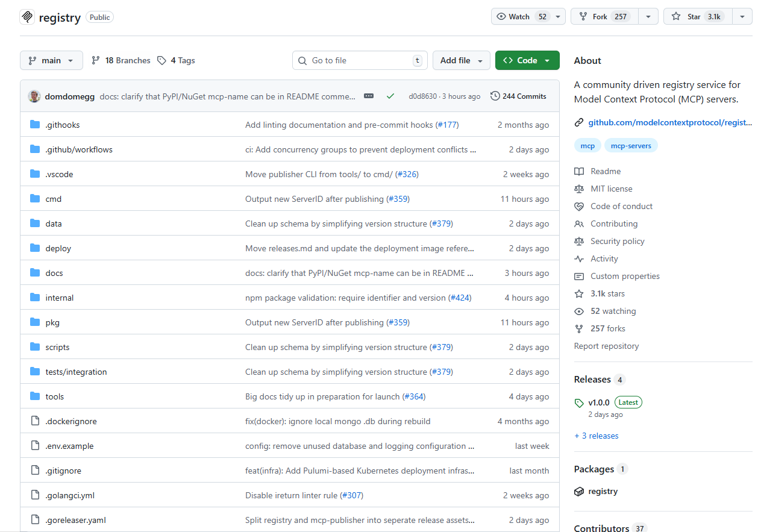Screen dimensions: 758x532
Task: Select the mcp-servers topic tag
Action: tap(631, 146)
